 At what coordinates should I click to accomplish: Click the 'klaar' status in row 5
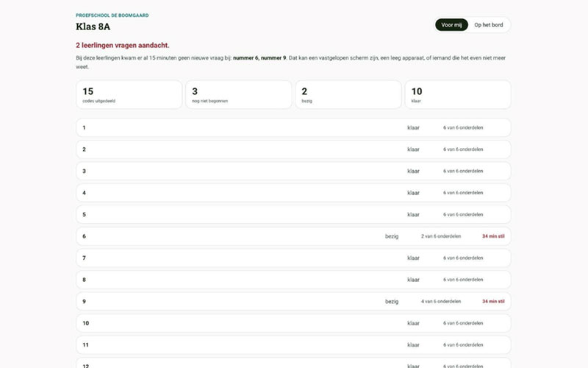pos(413,215)
